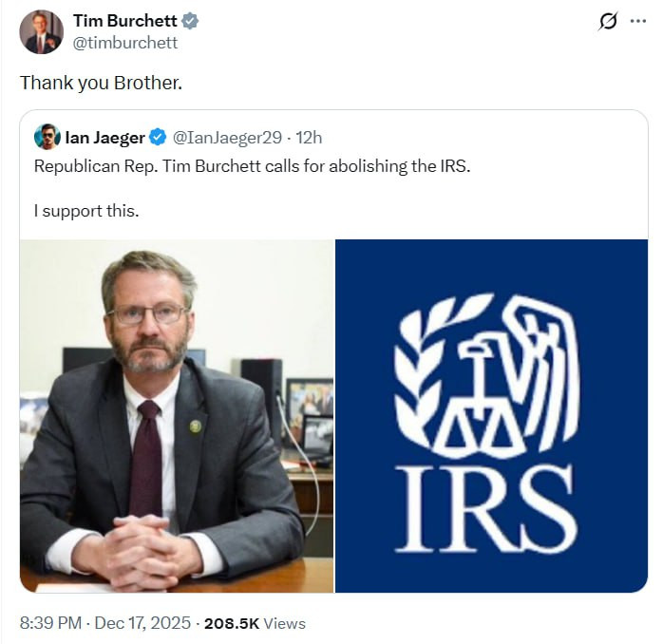663x644 pixels.
Task: Click the 'Thank you Brother.' post text
Action: click(x=101, y=83)
